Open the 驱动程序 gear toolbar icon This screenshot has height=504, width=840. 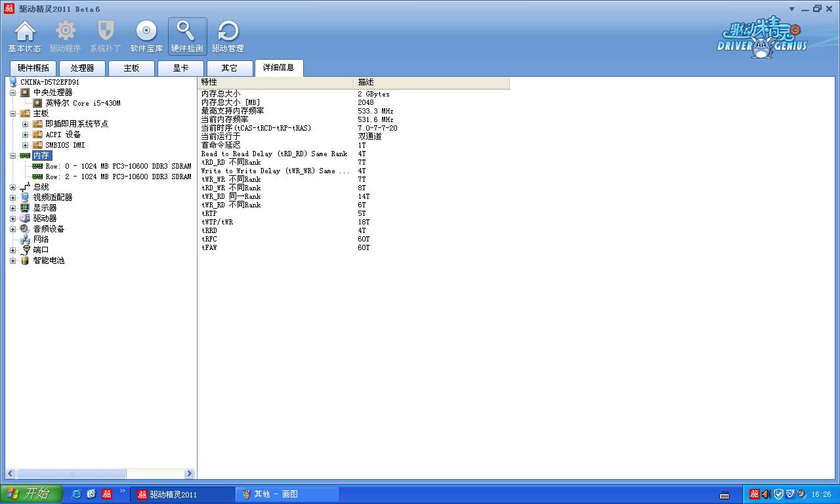coord(65,36)
